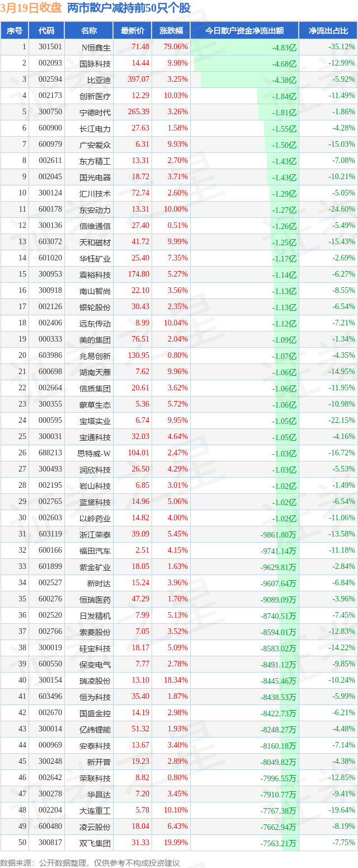The image size is (358, 868).
Task: Select 创新医疗 in the name column
Action: point(95,96)
